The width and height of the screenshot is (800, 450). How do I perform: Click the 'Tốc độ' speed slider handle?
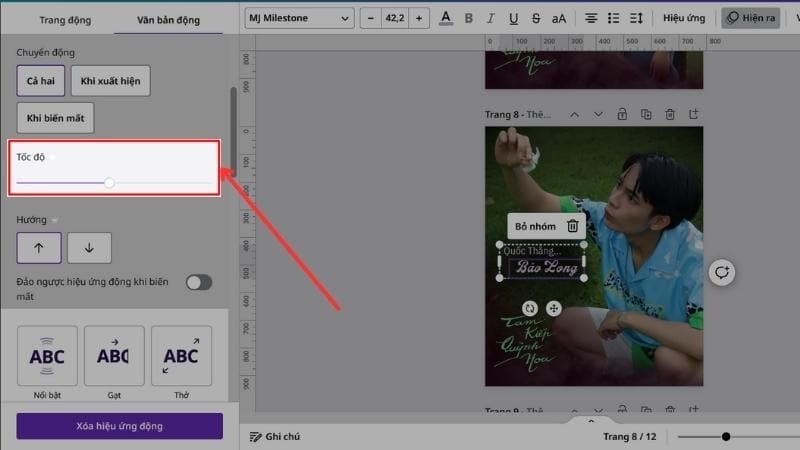[109, 183]
